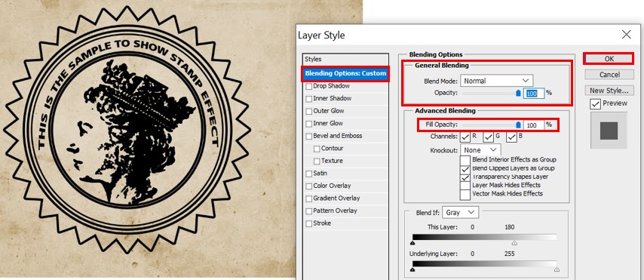Toggle the G channel checkbox
Viewport: 644px width, 280px height.
[488, 137]
